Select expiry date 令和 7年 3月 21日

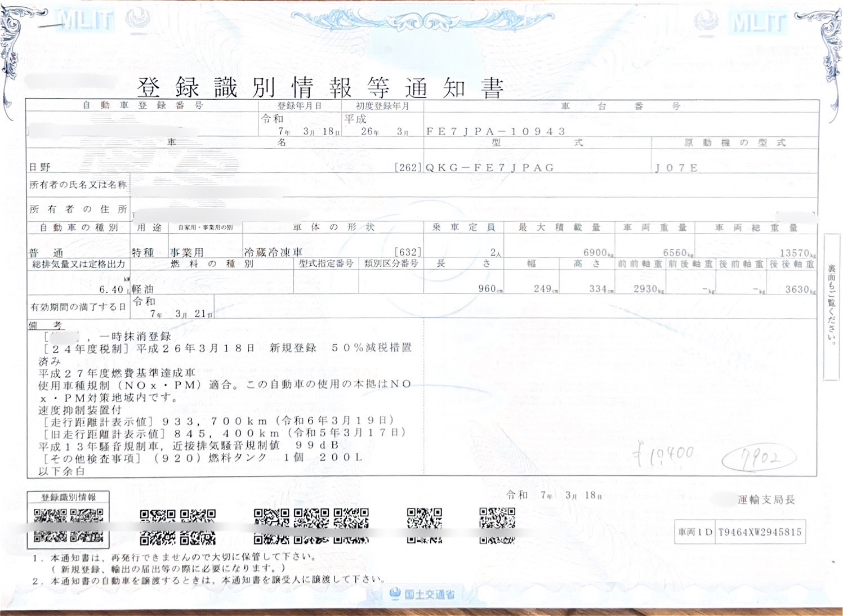point(173,307)
